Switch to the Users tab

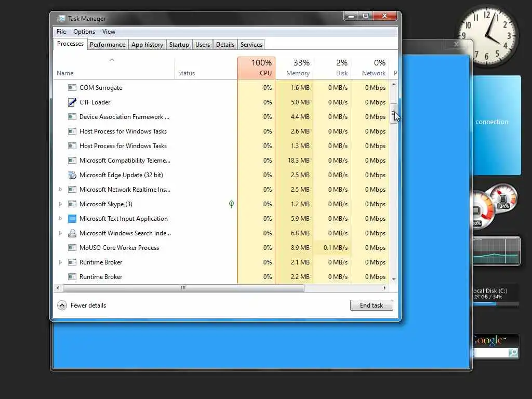[x=203, y=45]
